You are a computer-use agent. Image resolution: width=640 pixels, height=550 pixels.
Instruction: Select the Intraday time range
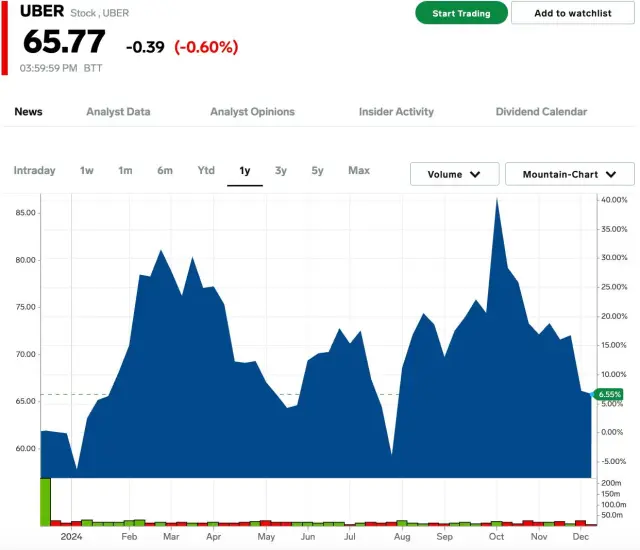(x=35, y=171)
